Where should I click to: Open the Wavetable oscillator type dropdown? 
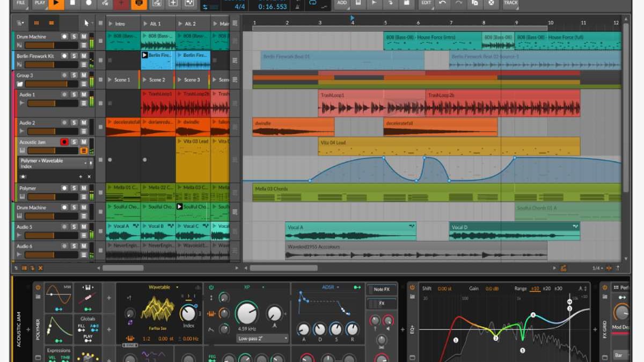pyautogui.click(x=163, y=287)
